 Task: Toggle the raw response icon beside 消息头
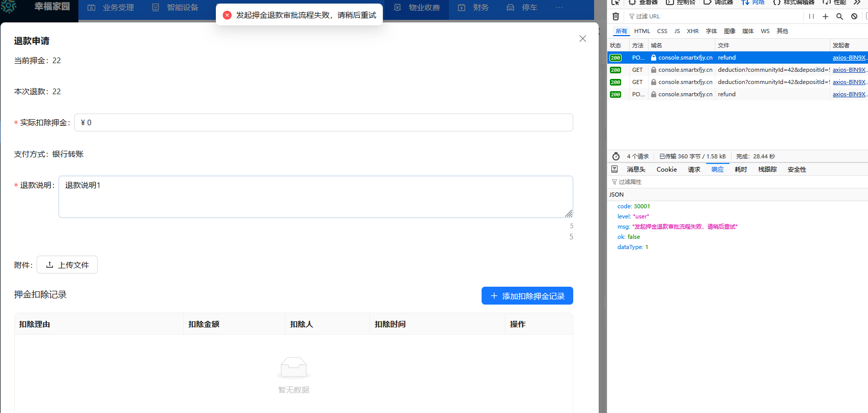[614, 169]
